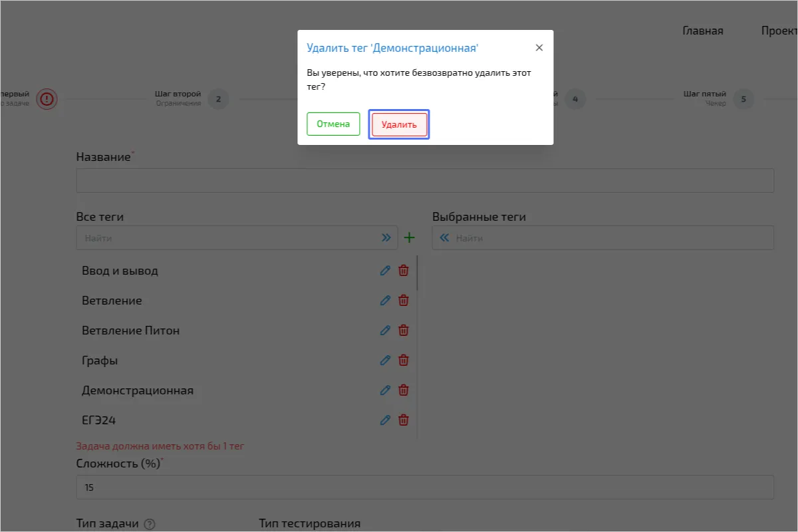798x532 pixels.
Task: Open help tooltip beside 'Тип задачи'
Action: pyautogui.click(x=150, y=524)
